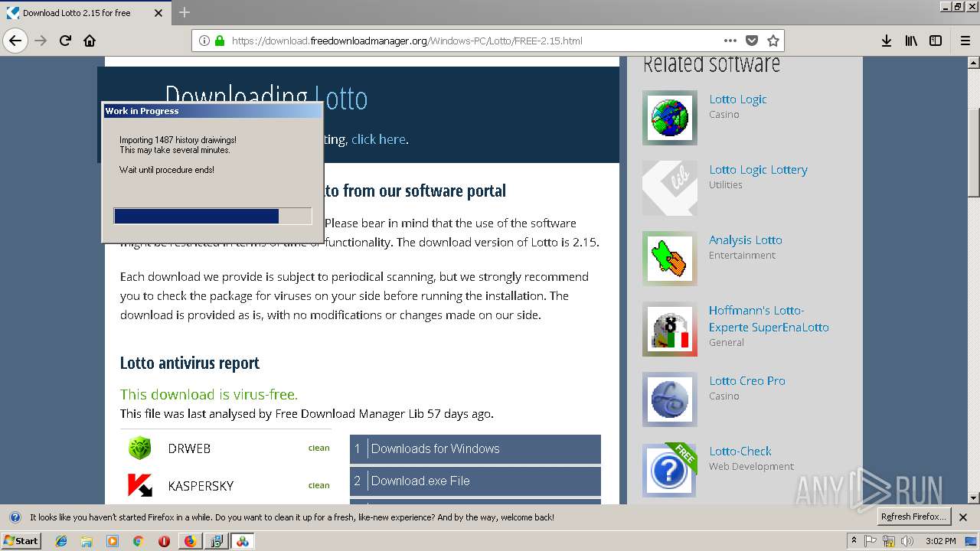
Task: Click the Work in Progress import progress bar
Action: (213, 216)
